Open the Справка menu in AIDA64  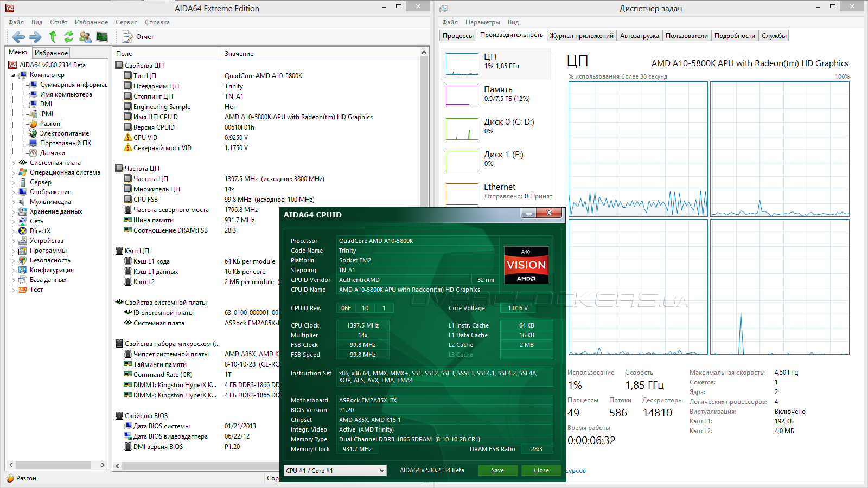[x=157, y=22]
